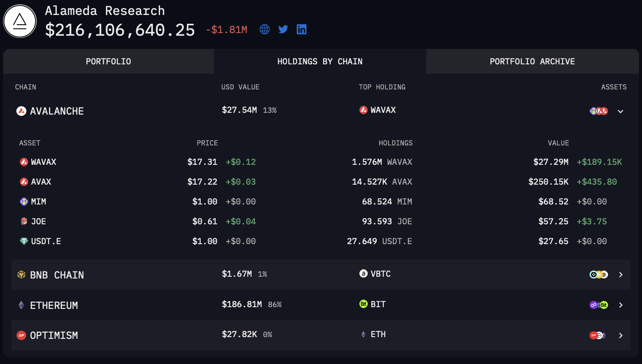Click the Ethereum chain logo icon

[21, 305]
